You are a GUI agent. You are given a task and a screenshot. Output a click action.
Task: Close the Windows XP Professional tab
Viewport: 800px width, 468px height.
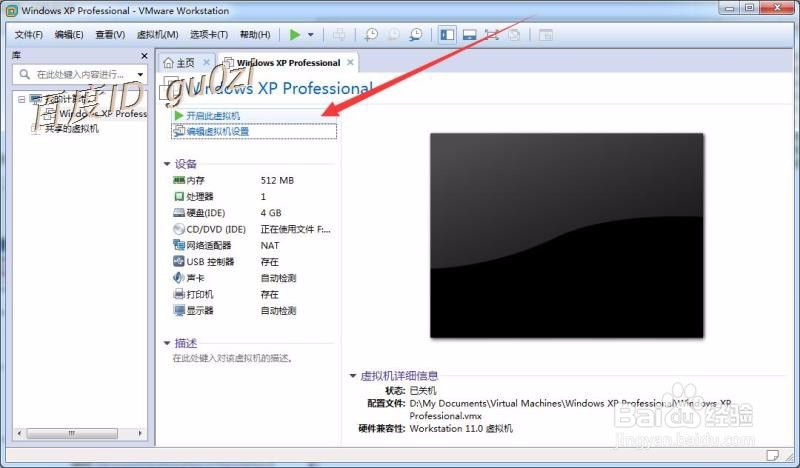pos(350,62)
